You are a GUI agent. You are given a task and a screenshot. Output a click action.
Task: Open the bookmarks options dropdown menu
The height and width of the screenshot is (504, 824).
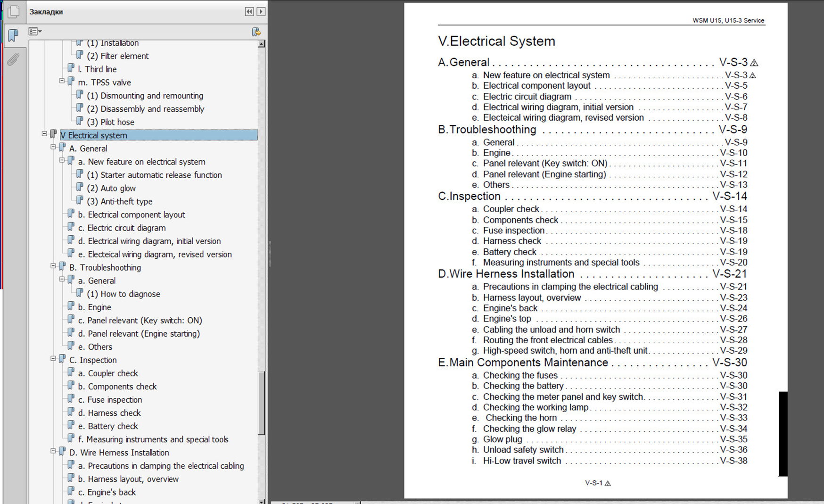[x=35, y=32]
